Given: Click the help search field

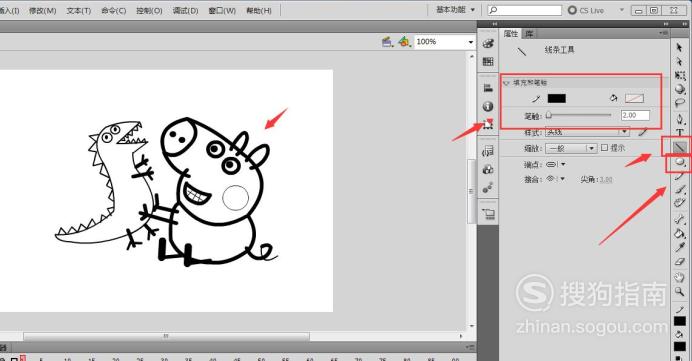Looking at the screenshot, I should click(x=524, y=10).
